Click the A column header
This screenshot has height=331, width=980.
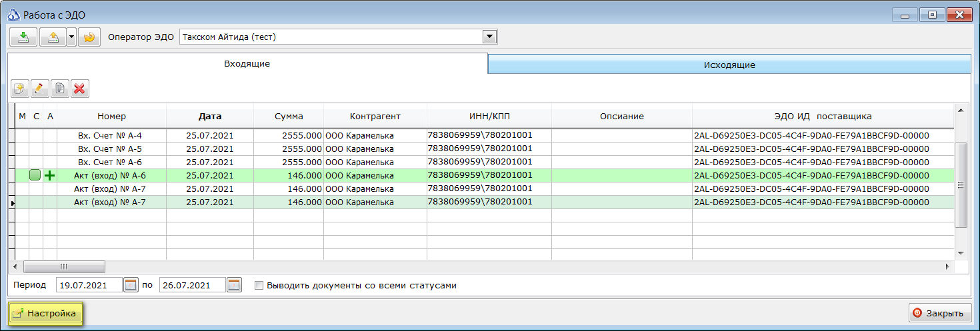click(50, 116)
